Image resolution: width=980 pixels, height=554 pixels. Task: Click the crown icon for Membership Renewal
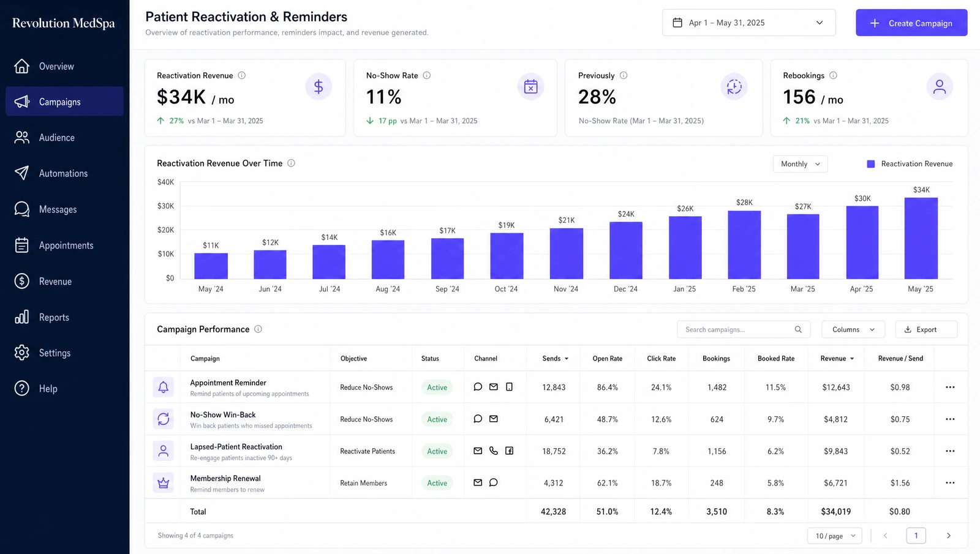click(164, 483)
